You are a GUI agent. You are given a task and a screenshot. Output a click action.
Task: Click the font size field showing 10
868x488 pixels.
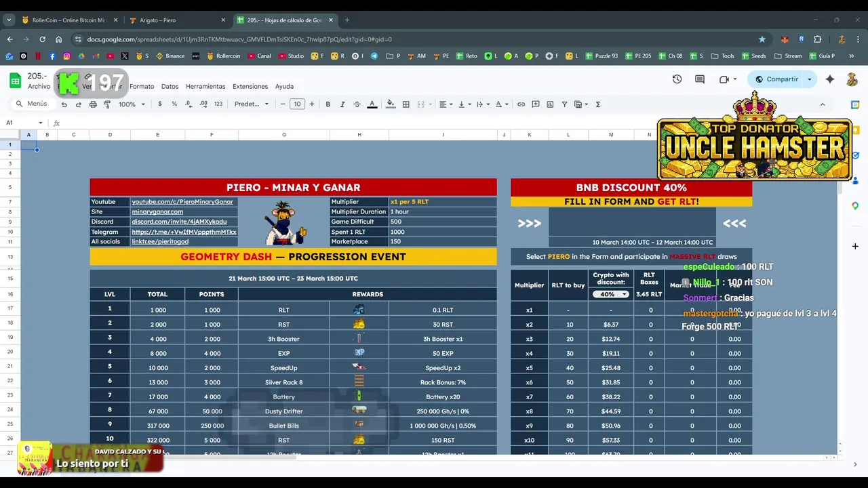point(297,104)
